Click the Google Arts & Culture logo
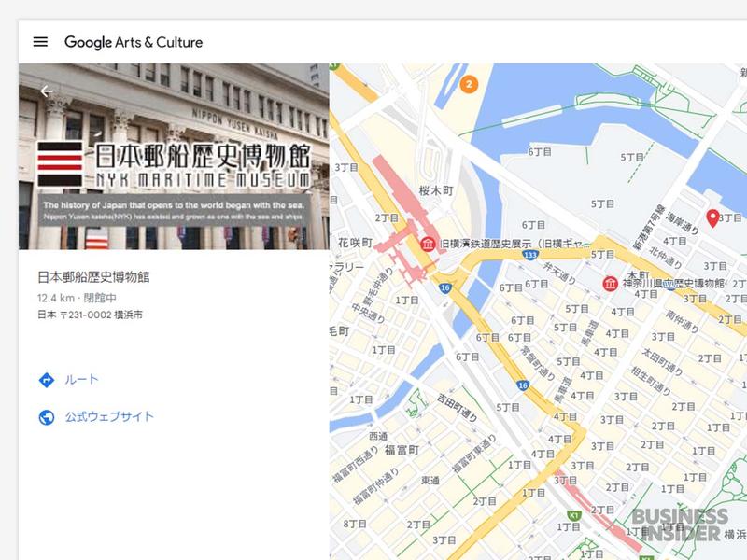The width and height of the screenshot is (747, 560). pyautogui.click(x=134, y=42)
